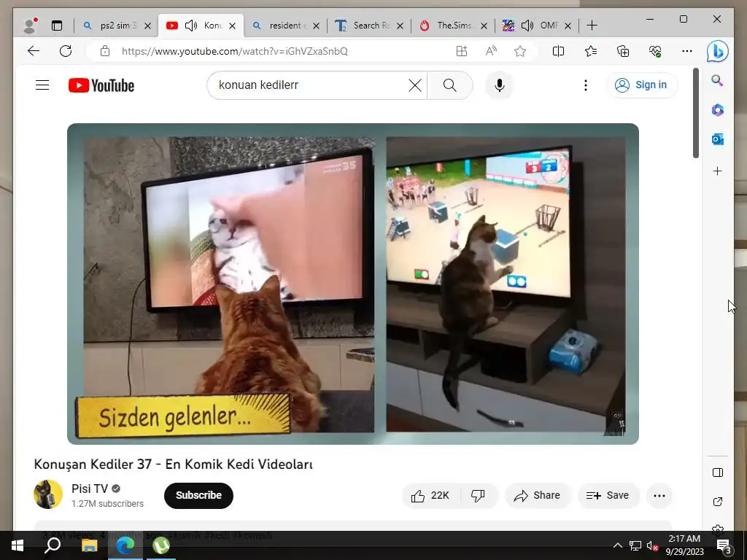Image resolution: width=747 pixels, height=560 pixels.
Task: Search with your voice microphone
Action: pyautogui.click(x=499, y=85)
